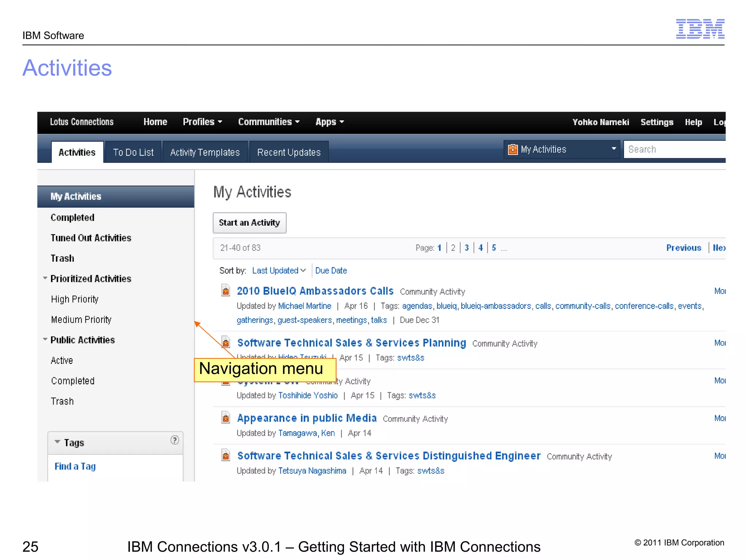Screen dimensions: 747x560
Task: Collapse the Public Activities section
Action: pos(45,339)
